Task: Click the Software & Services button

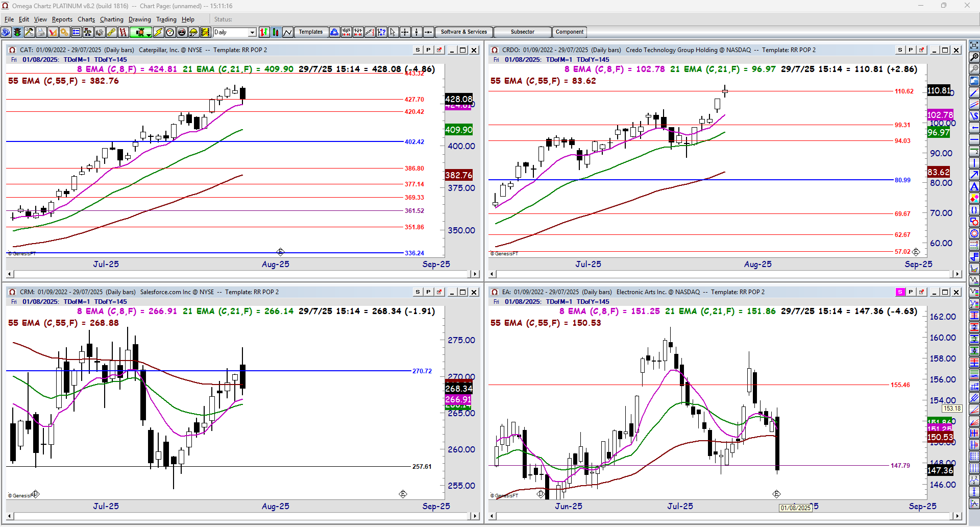Action: tap(464, 32)
